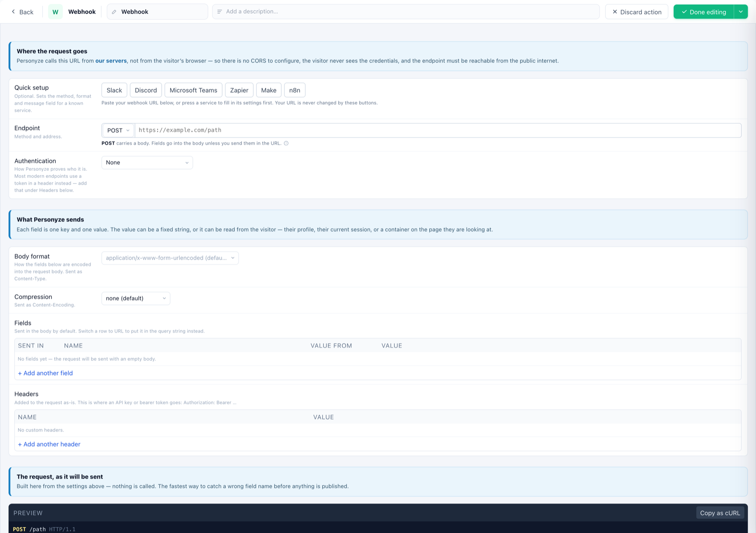Follow the 'our servers' link
The width and height of the screenshot is (756, 533).
point(111,61)
